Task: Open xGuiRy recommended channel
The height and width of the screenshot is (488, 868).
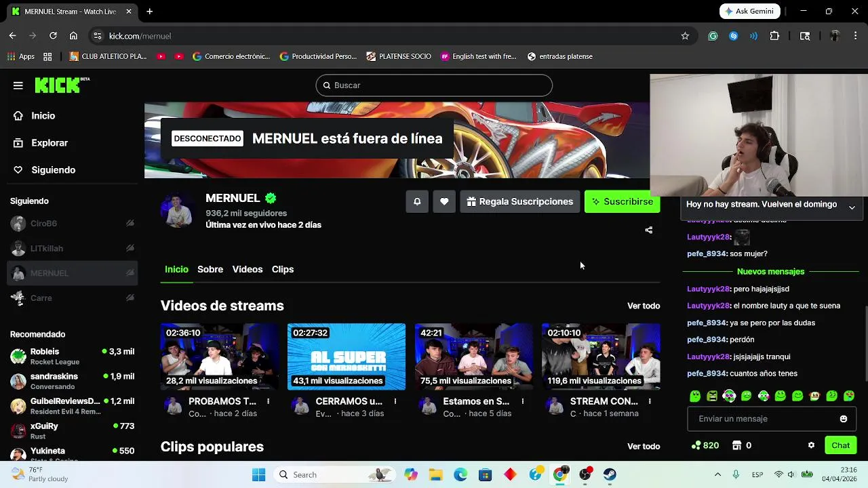Action: (72, 431)
